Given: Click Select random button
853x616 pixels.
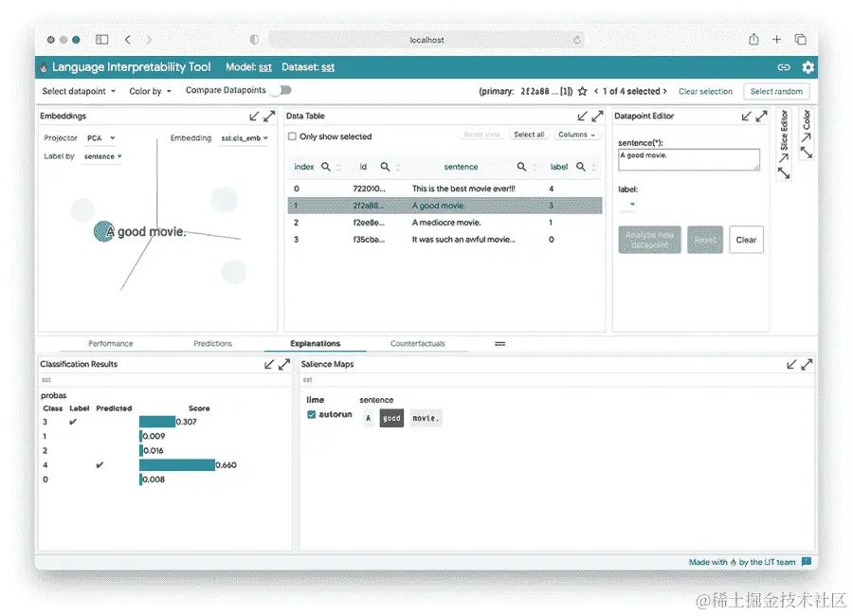Looking at the screenshot, I should tap(776, 91).
